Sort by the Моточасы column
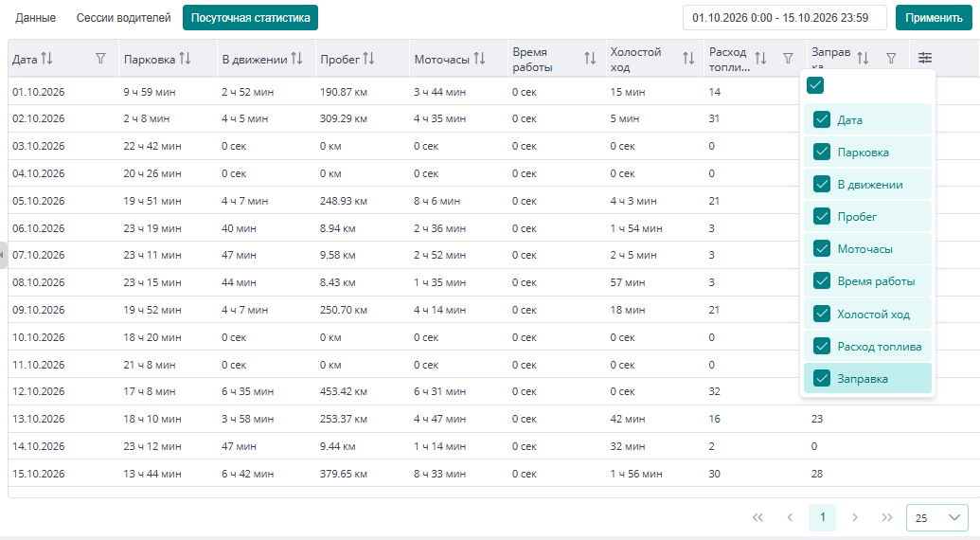This screenshot has width=980, height=540. 479,59
